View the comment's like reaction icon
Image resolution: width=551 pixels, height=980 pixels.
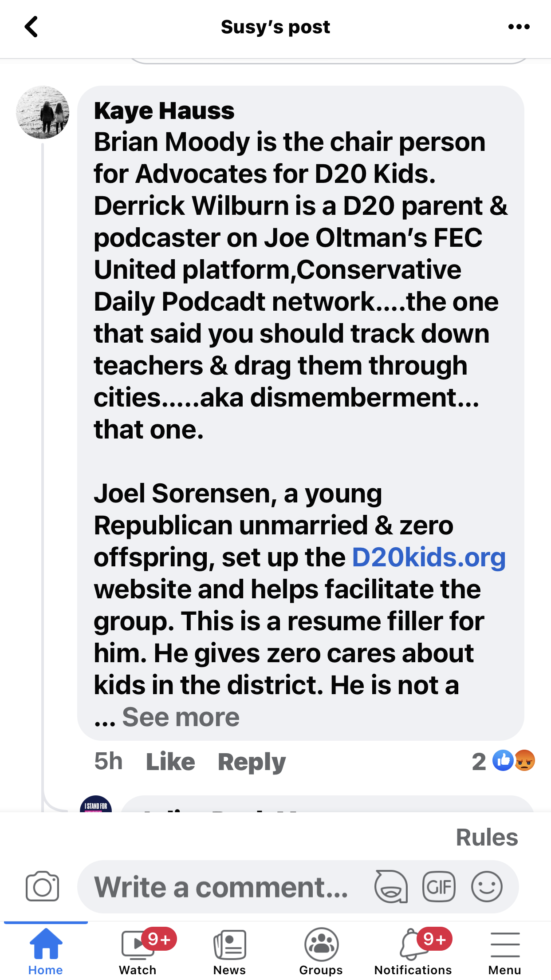pyautogui.click(x=503, y=761)
